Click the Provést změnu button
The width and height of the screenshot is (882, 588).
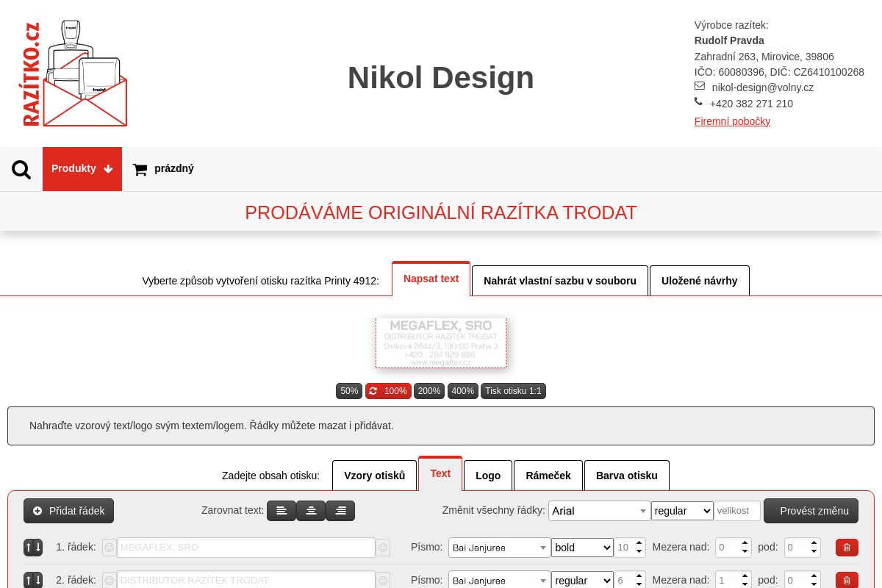coord(811,510)
